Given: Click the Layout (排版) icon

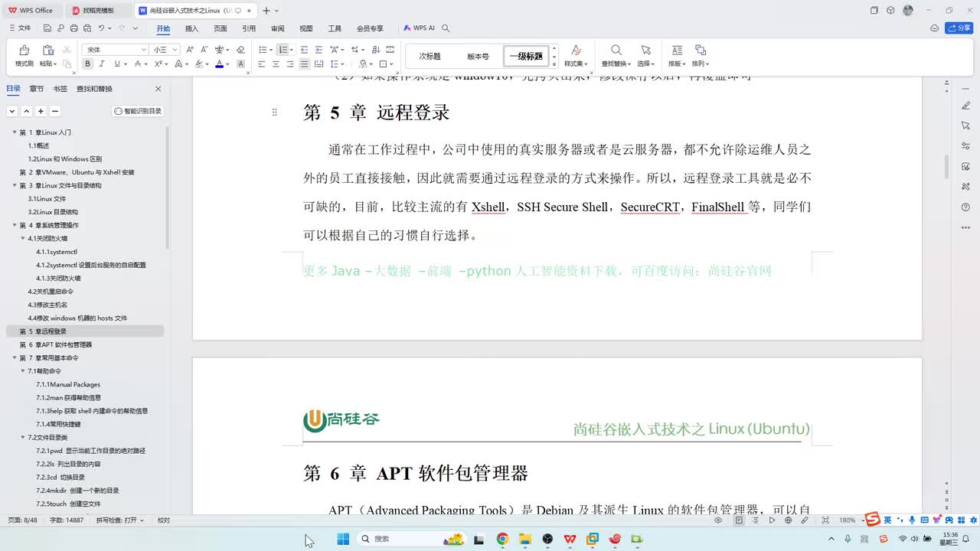Looking at the screenshot, I should 677,51.
